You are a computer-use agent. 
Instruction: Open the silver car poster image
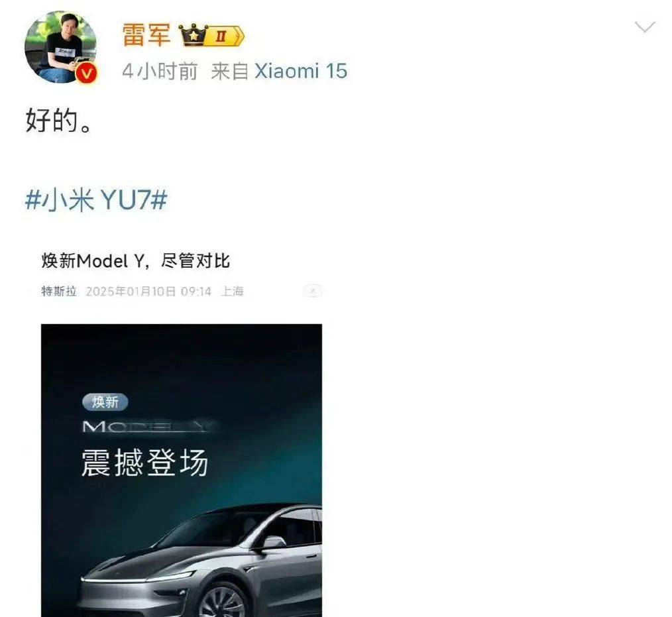pyautogui.click(x=182, y=471)
